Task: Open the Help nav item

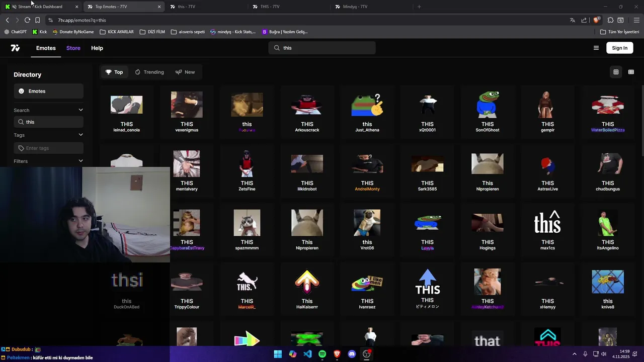Action: 97,48
